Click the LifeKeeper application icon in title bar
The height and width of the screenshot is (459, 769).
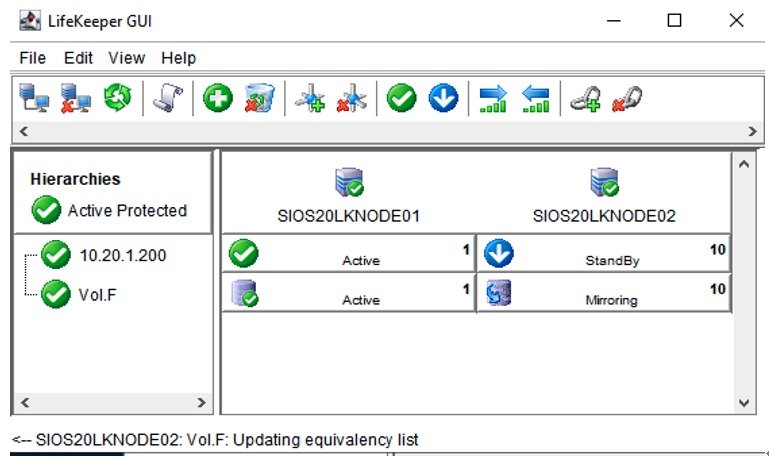coord(30,21)
